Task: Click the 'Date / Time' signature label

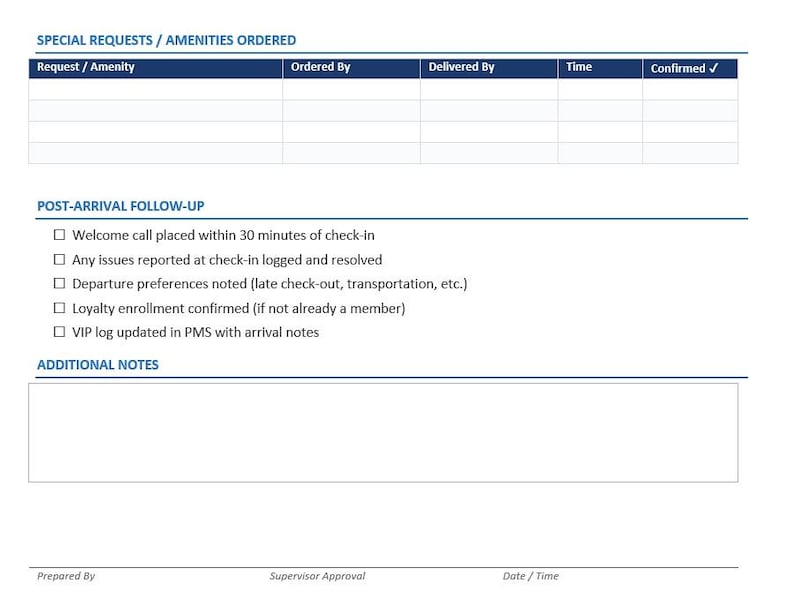Action: pyautogui.click(x=531, y=576)
